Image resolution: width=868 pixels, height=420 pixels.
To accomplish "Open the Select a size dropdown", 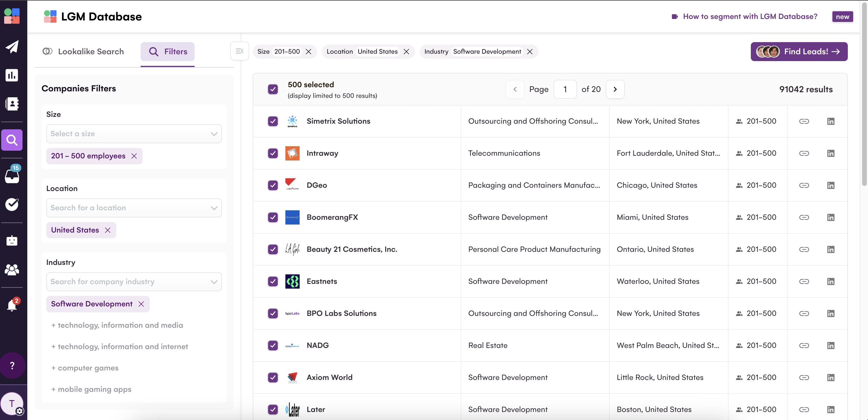I will tap(134, 134).
